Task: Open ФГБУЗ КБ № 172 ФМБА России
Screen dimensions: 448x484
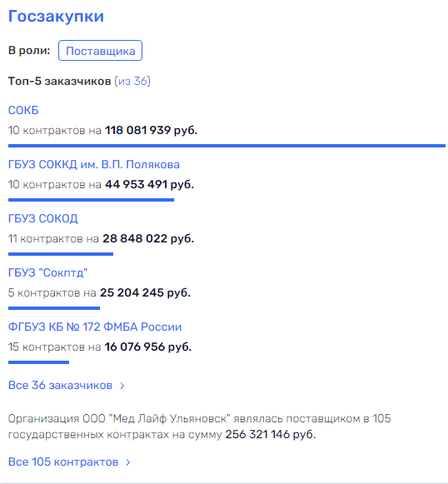Action: click(95, 327)
